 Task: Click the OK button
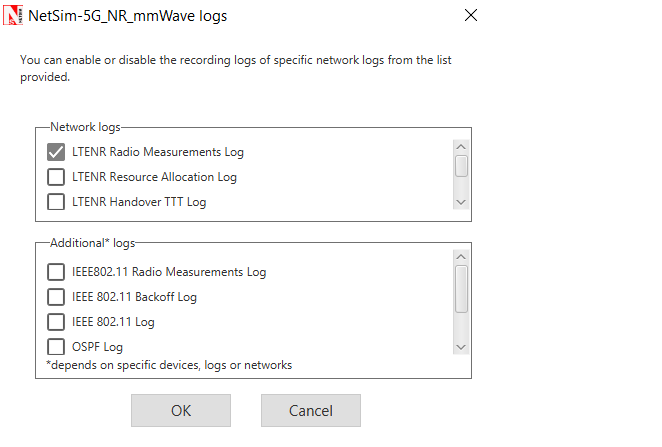181,411
